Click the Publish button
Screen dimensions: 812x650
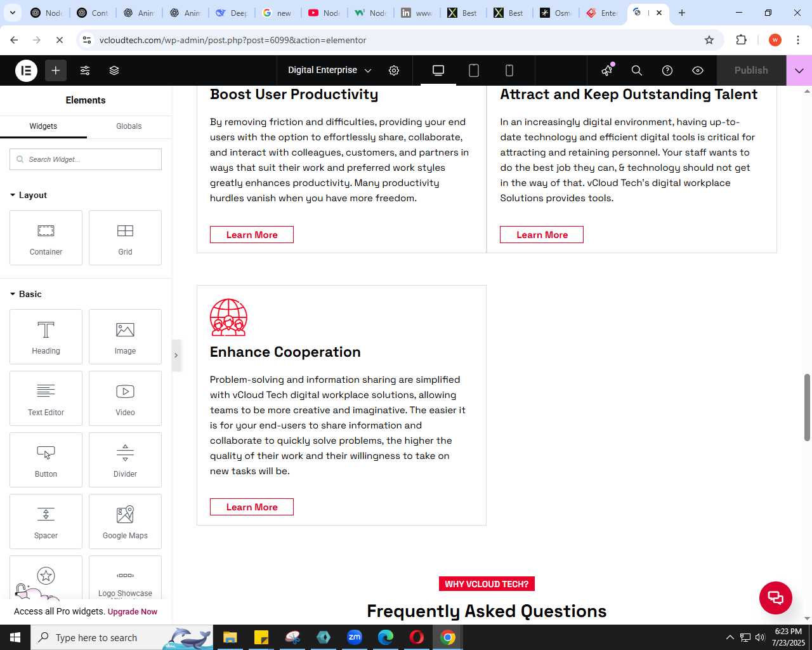[x=751, y=70]
